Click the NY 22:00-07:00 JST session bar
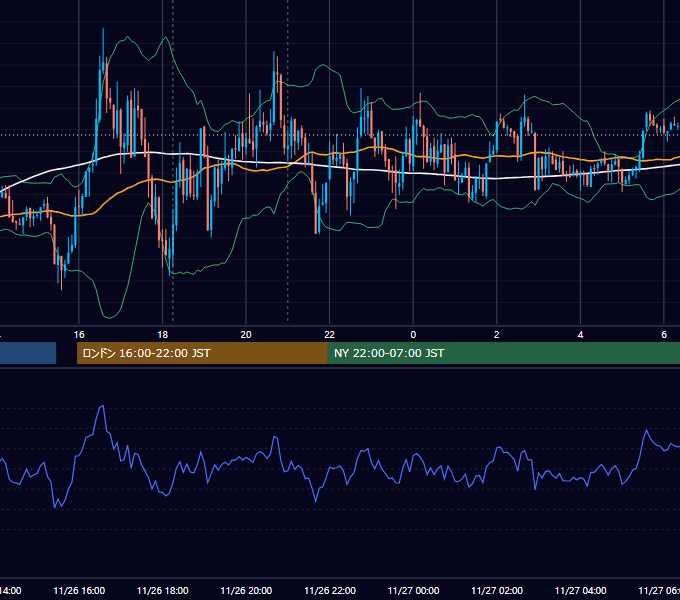The width and height of the screenshot is (680, 600). tap(503, 353)
